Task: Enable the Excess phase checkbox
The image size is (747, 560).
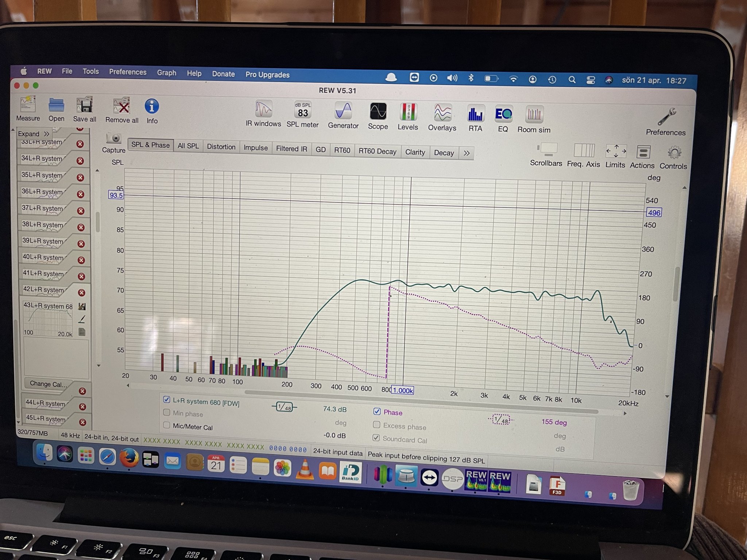Action: coord(377,424)
